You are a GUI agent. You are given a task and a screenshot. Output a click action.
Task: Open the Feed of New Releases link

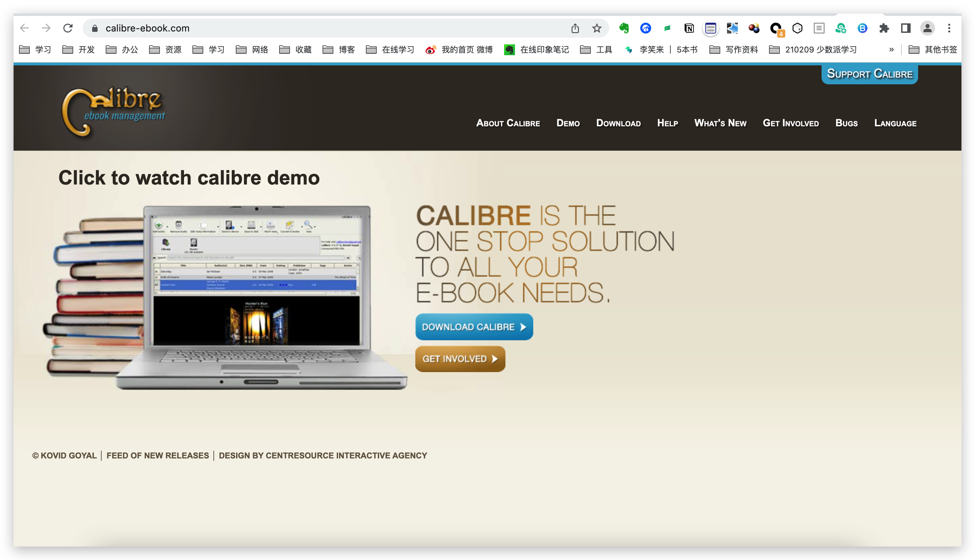[158, 455]
